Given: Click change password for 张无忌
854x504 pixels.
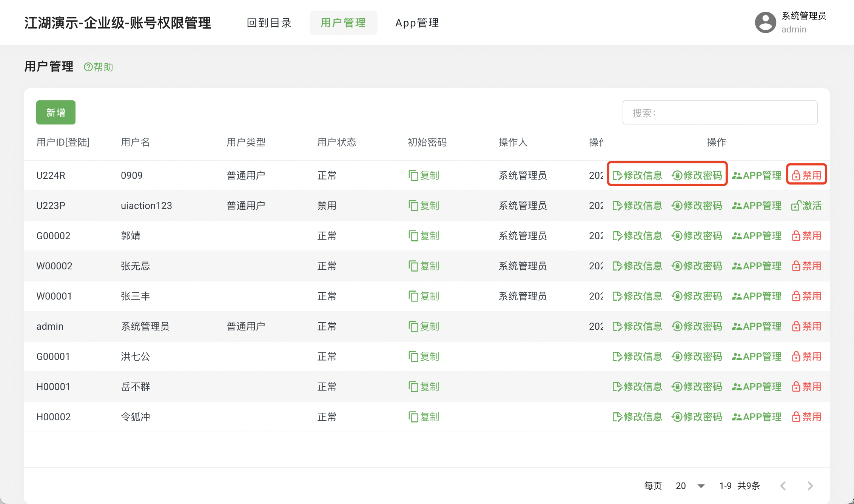Looking at the screenshot, I should click(x=697, y=266).
